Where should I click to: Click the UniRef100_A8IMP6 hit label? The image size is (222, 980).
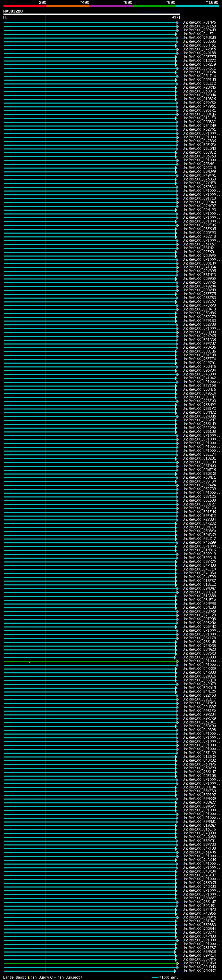click(199, 23)
